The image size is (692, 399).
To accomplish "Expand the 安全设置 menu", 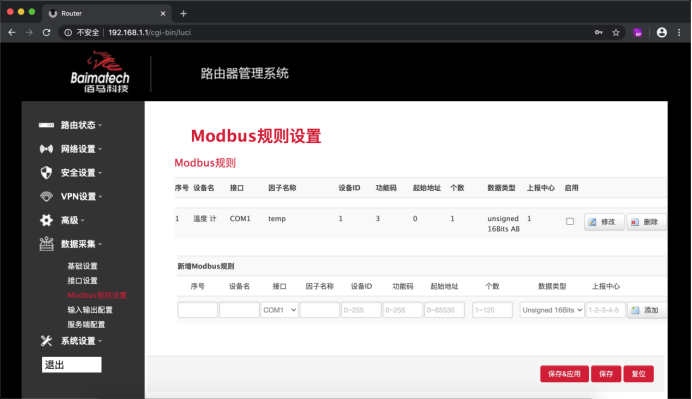I will [x=81, y=173].
